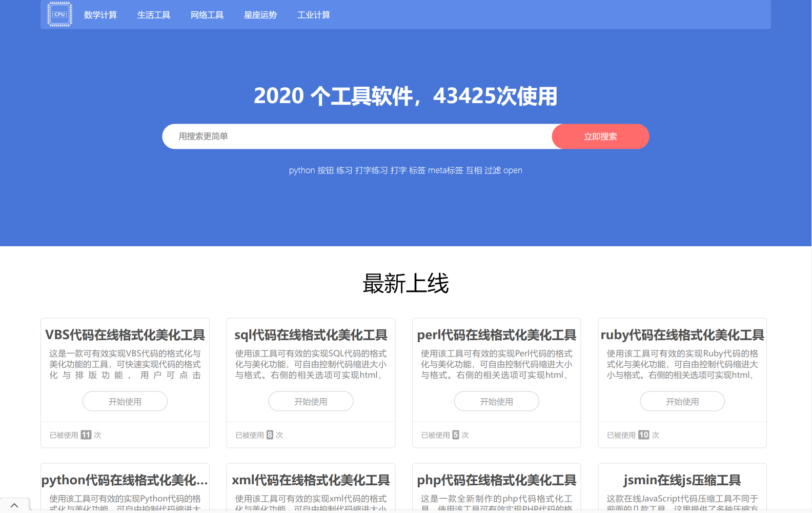Open php代码在线格式化美化工具 title
Screen dimensions: 812x513
(x=497, y=480)
